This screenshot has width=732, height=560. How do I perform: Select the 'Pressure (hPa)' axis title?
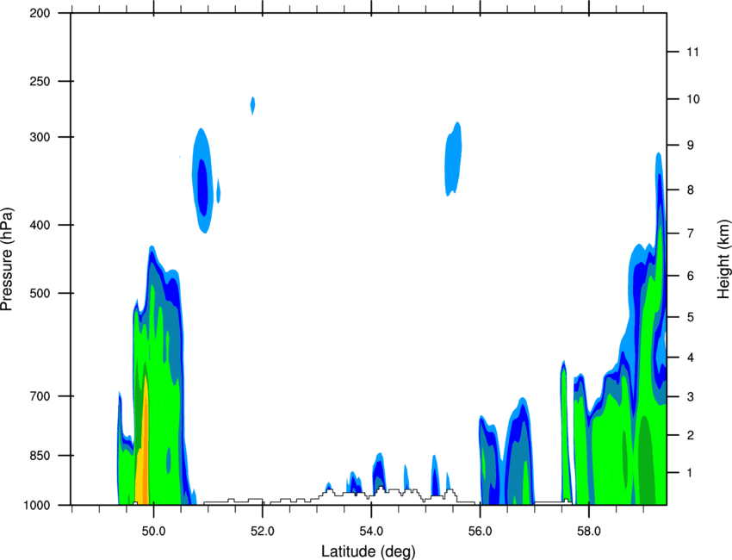(8, 258)
